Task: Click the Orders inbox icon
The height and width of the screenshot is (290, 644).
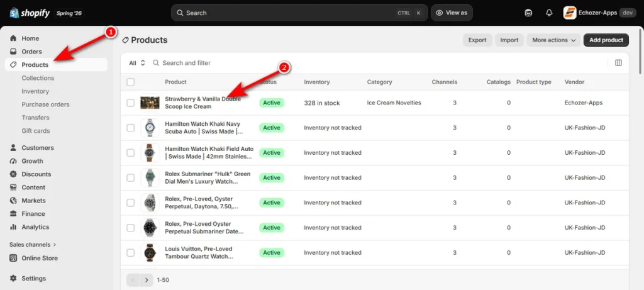Action: pyautogui.click(x=14, y=52)
